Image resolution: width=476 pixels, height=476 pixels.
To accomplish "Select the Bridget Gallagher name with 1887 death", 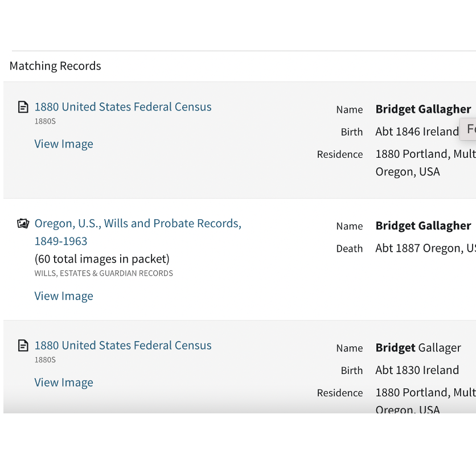I will tap(423, 225).
